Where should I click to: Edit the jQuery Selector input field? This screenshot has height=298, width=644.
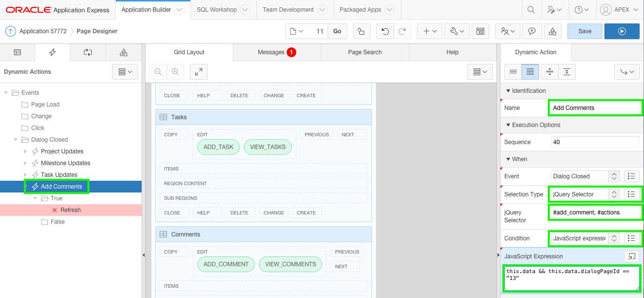coord(595,212)
